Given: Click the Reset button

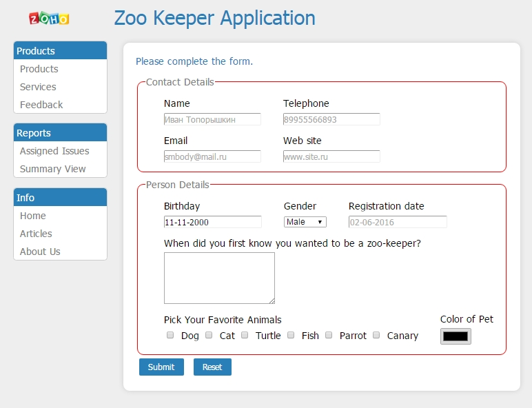Looking at the screenshot, I should click(212, 367).
